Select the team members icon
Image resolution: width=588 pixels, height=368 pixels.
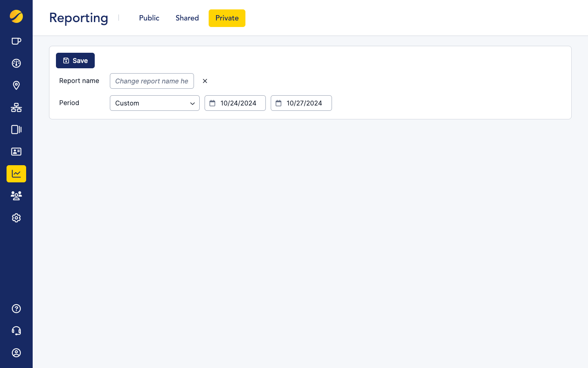[x=16, y=195]
